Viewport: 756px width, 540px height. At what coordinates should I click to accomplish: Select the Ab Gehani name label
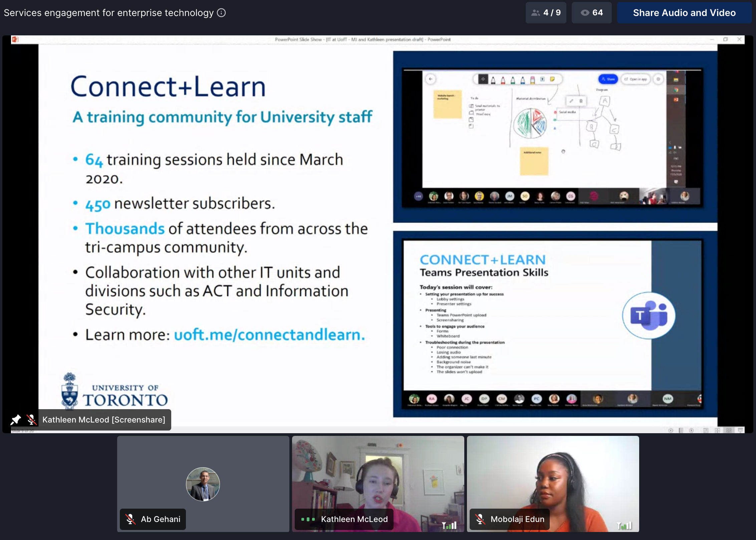pos(161,519)
